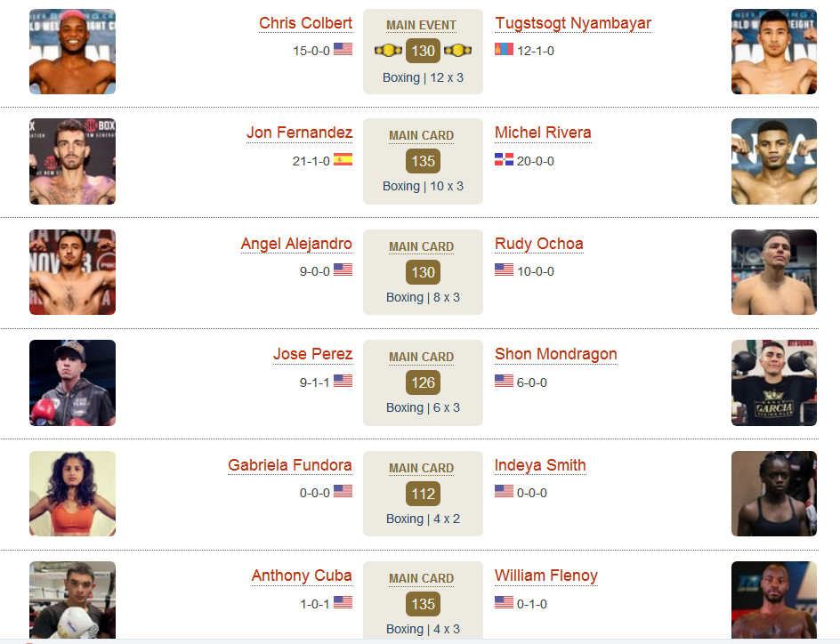Click the US flag beside William Flenoy
This screenshot has height=644, width=840.
[x=504, y=602]
